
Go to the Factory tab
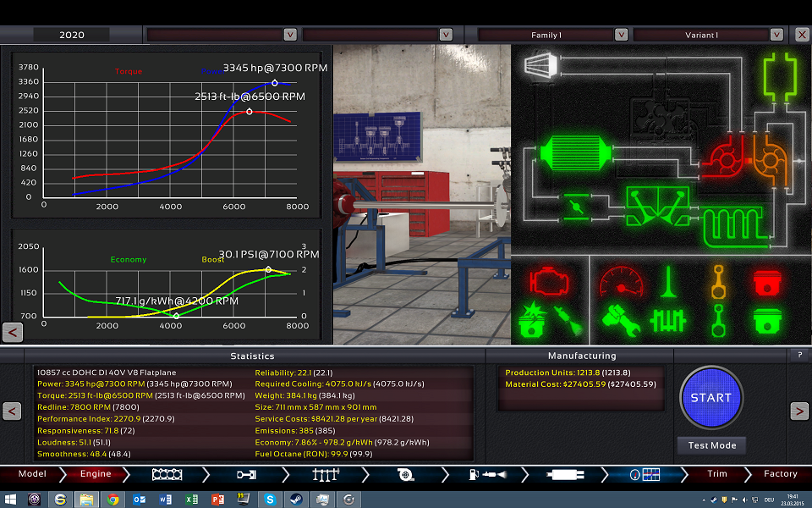click(781, 474)
